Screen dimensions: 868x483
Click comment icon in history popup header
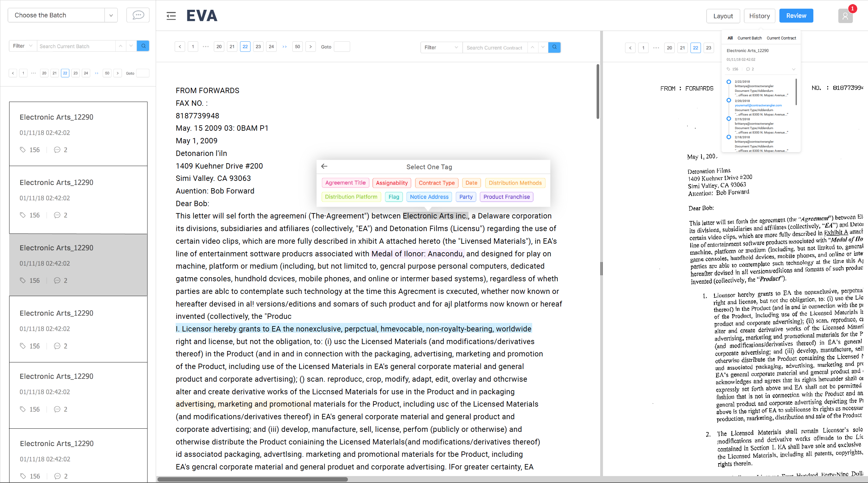(748, 69)
